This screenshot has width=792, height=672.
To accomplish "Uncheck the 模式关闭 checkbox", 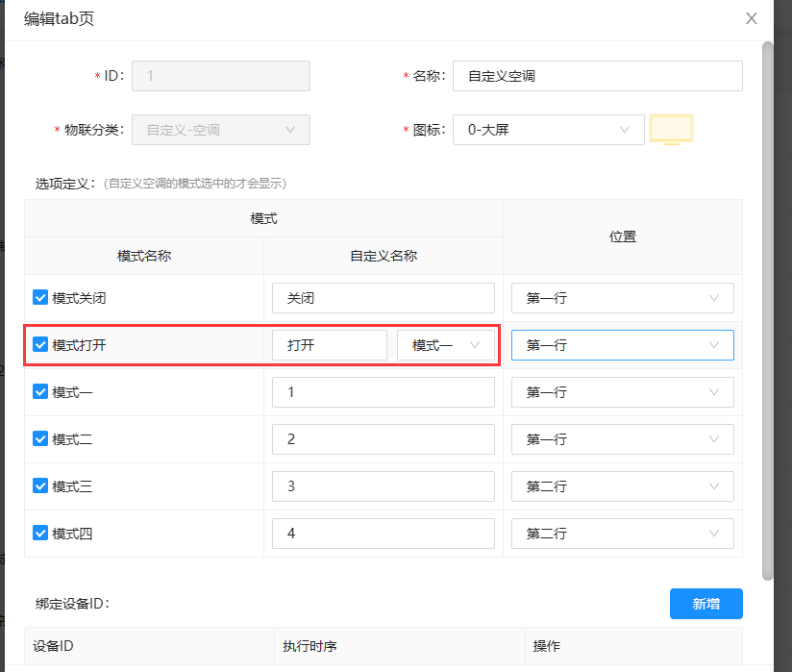I will (40, 298).
